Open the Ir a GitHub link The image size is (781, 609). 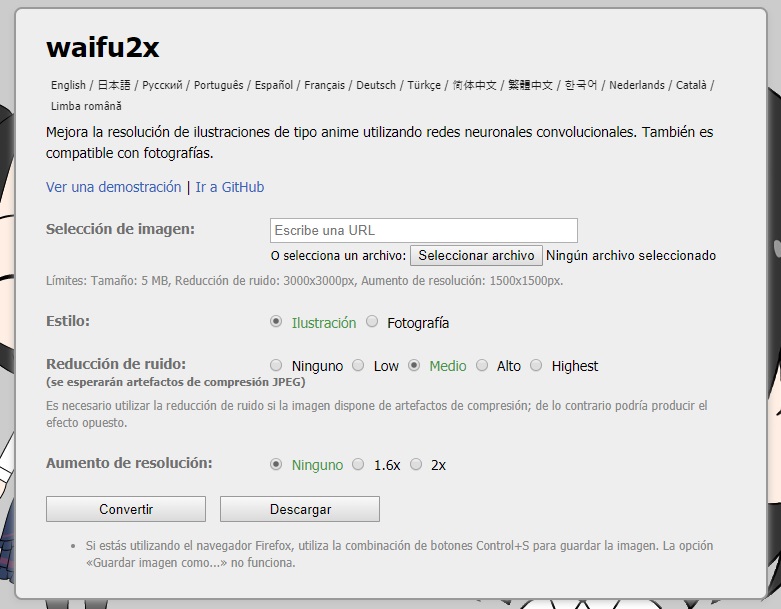pos(230,187)
